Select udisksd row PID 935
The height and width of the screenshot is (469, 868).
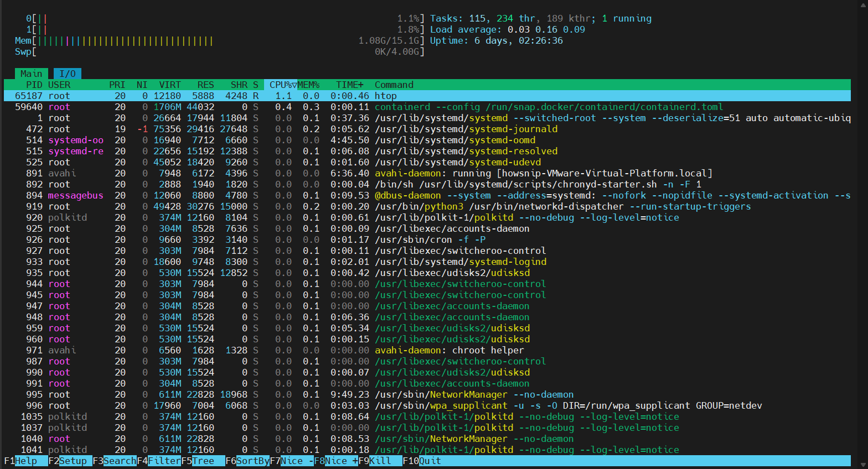[427, 273]
